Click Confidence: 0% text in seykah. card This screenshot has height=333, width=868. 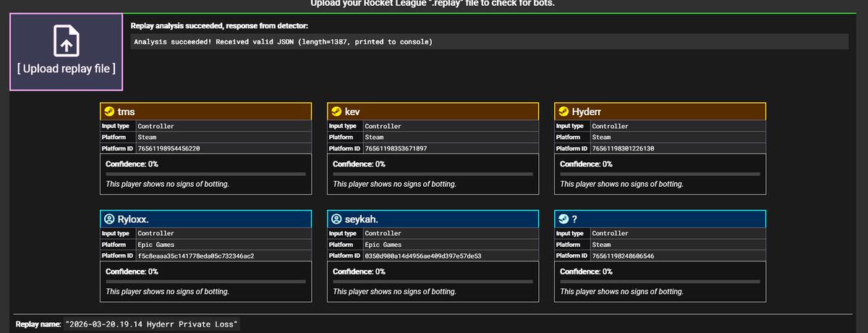coord(359,271)
